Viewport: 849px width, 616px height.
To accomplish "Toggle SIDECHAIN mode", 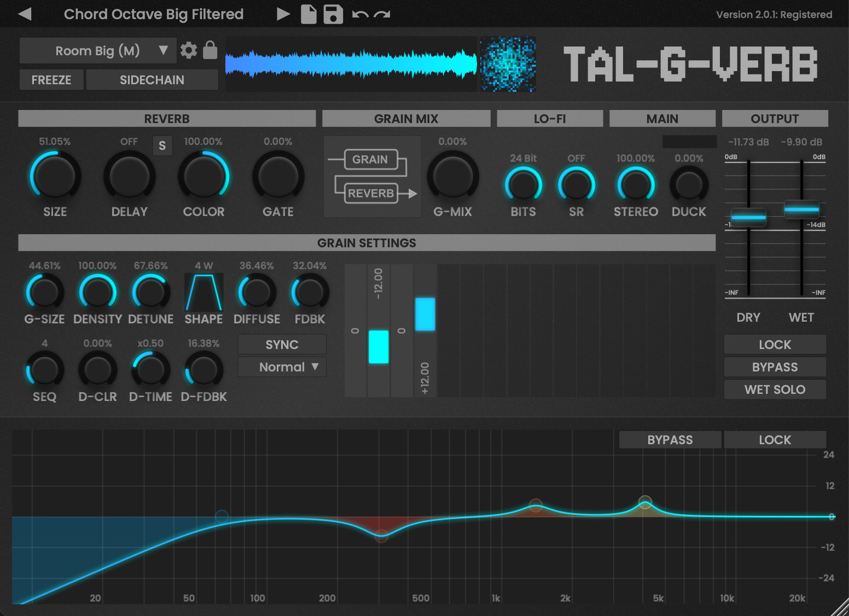I will click(152, 80).
